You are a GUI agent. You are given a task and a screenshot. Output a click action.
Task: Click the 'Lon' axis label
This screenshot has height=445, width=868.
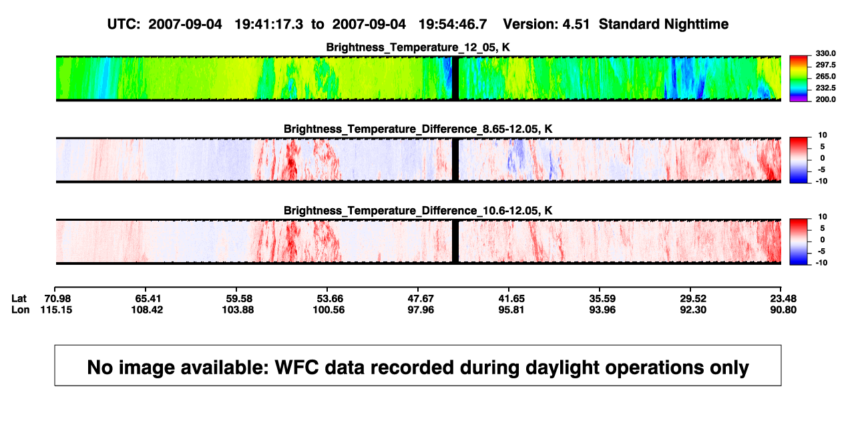(x=21, y=310)
